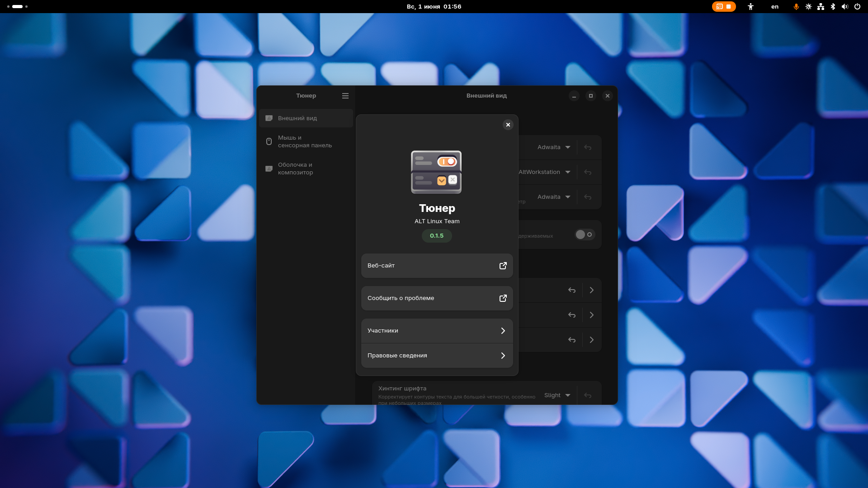Click the chevron next to Участники
868x488 pixels.
pyautogui.click(x=503, y=331)
